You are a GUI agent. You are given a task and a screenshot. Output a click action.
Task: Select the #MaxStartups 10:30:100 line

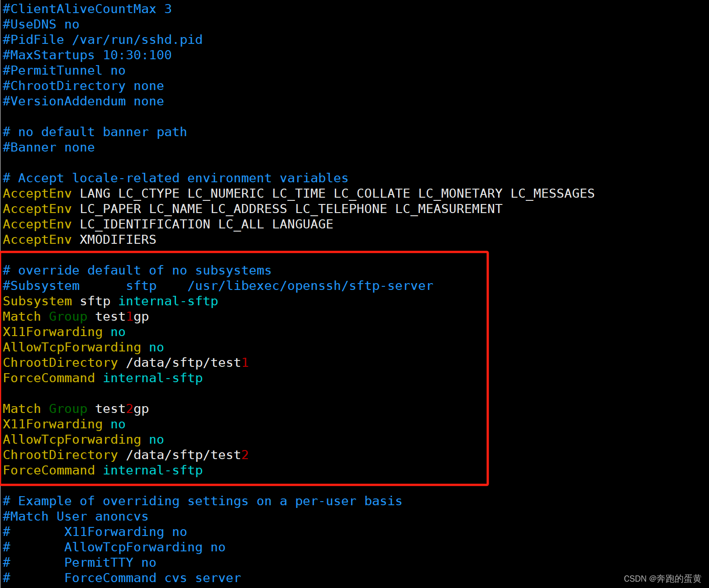87,55
